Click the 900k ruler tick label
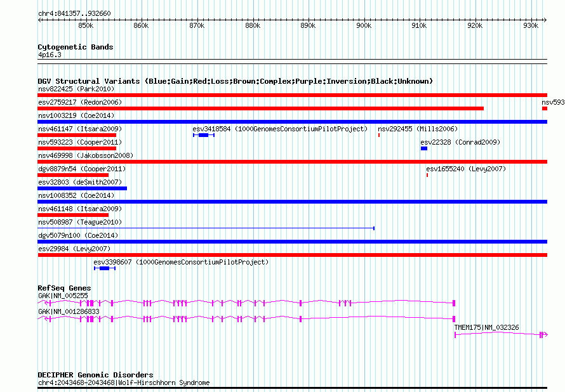 click(364, 25)
